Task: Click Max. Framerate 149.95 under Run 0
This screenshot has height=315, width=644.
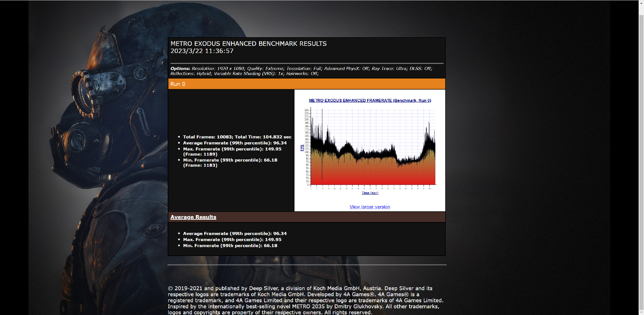Action: [x=232, y=152]
